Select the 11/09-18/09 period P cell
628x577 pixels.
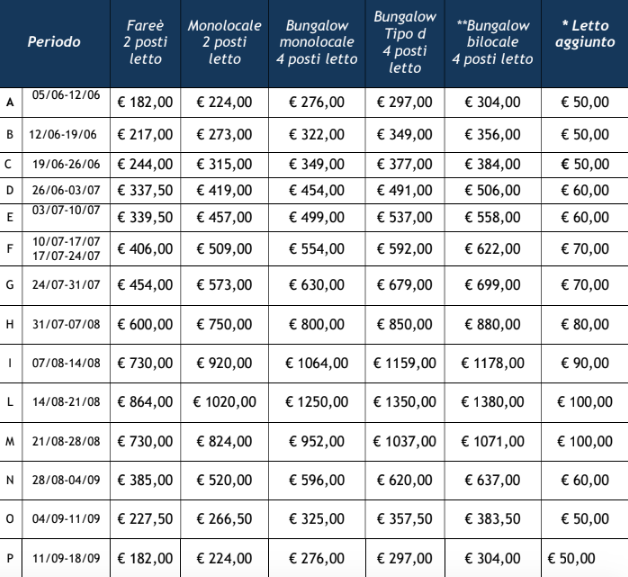point(66,558)
